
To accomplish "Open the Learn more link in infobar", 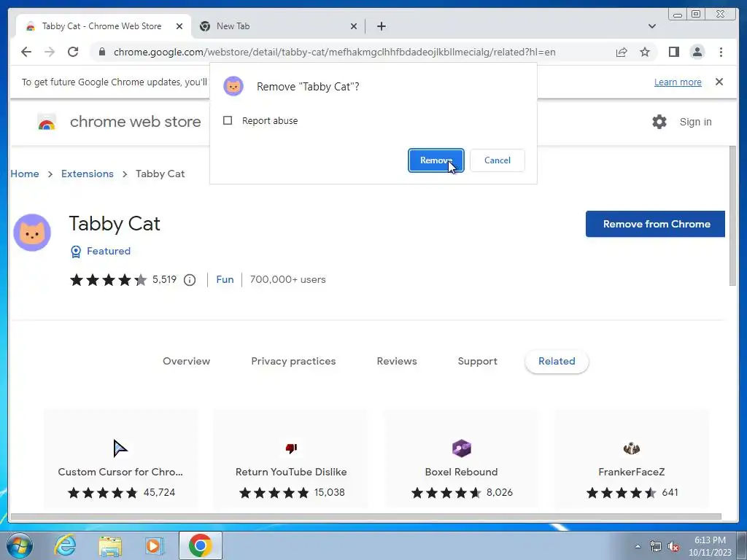I will point(678,82).
